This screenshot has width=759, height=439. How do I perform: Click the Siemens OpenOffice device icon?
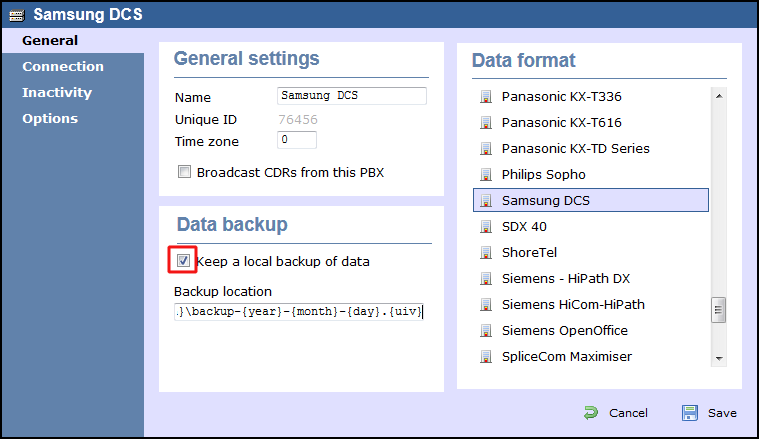click(486, 331)
